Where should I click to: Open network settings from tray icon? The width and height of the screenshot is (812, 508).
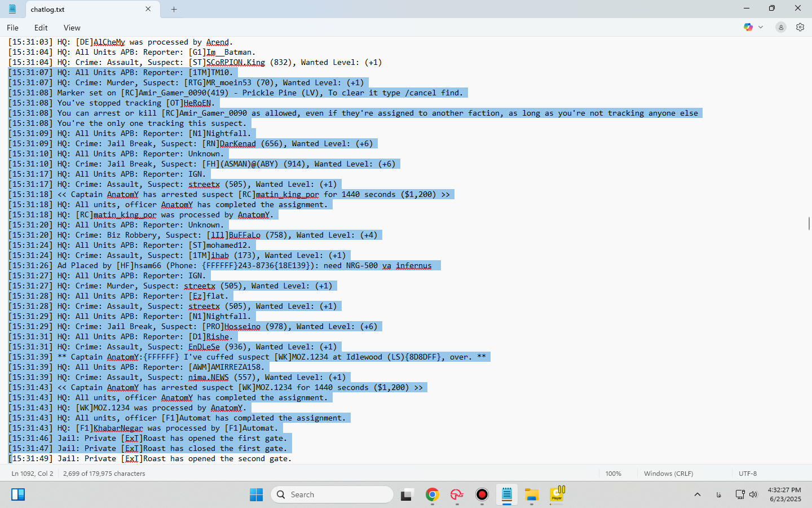(x=740, y=494)
